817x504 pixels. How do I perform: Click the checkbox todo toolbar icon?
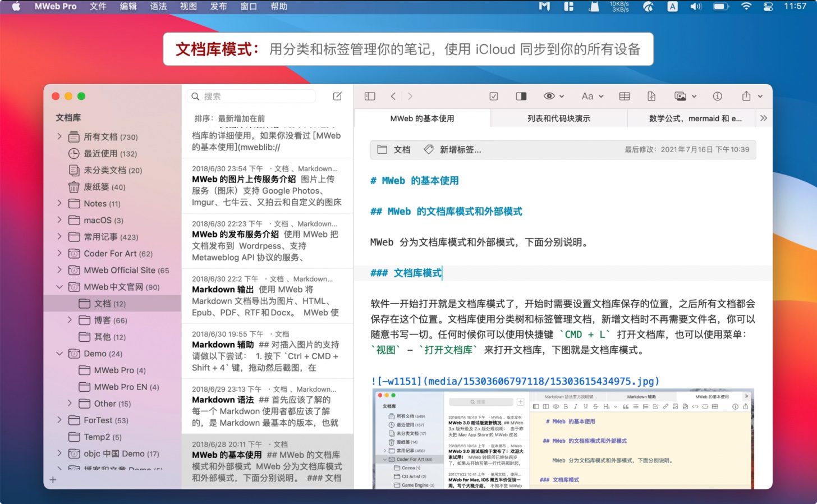(494, 97)
